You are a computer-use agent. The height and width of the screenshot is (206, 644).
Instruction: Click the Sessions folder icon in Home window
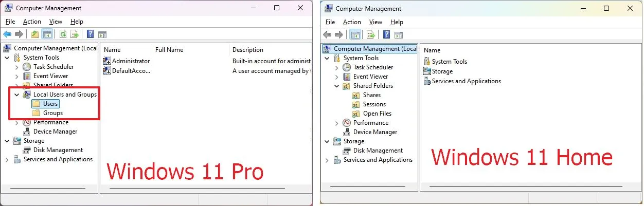(x=356, y=104)
